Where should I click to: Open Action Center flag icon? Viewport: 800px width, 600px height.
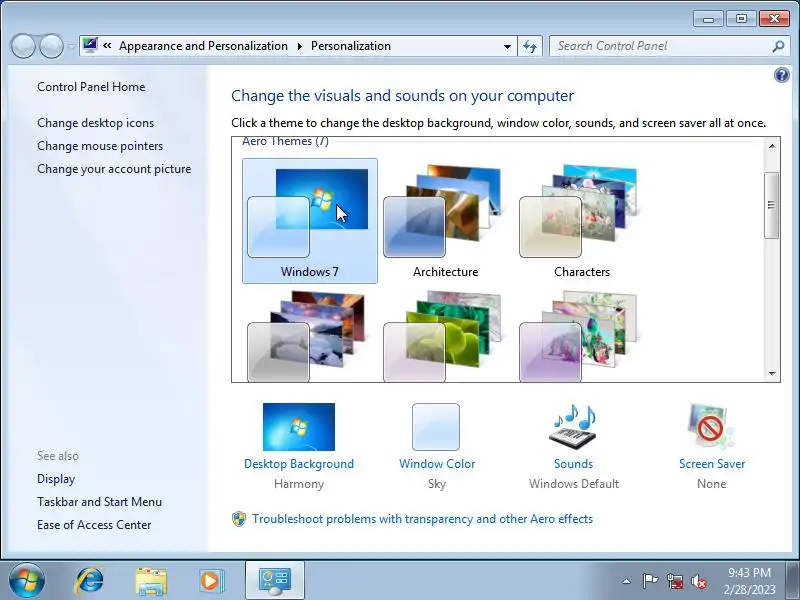pyautogui.click(x=650, y=581)
